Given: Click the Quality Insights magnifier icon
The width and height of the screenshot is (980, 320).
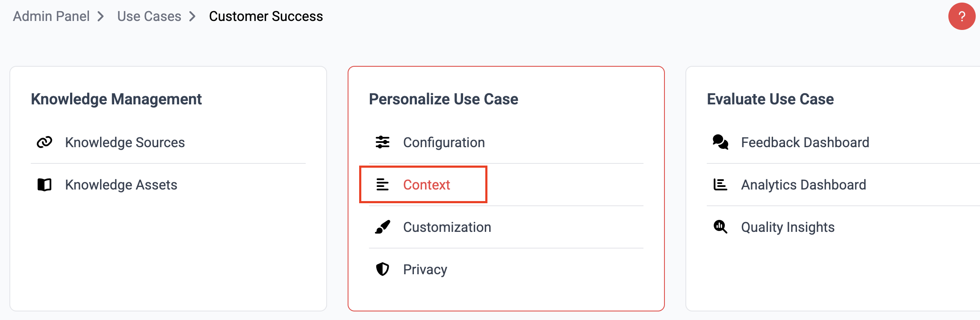Looking at the screenshot, I should pyautogui.click(x=720, y=227).
